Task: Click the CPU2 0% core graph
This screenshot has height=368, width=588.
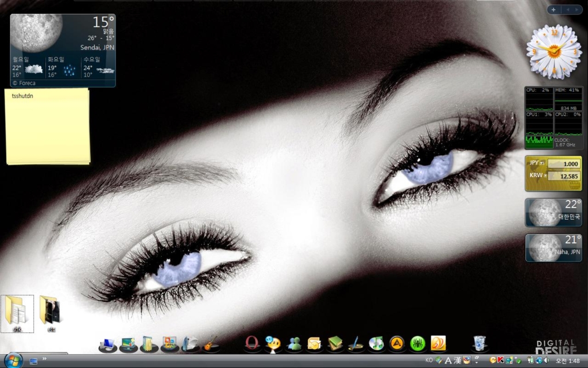Action: point(568,123)
